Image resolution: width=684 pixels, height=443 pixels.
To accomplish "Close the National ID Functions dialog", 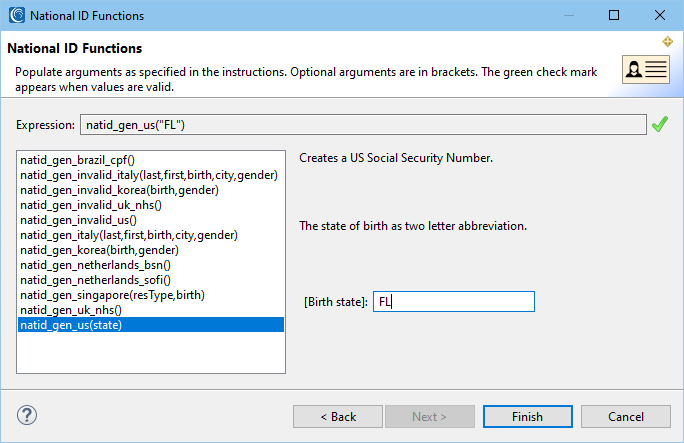I will point(660,15).
